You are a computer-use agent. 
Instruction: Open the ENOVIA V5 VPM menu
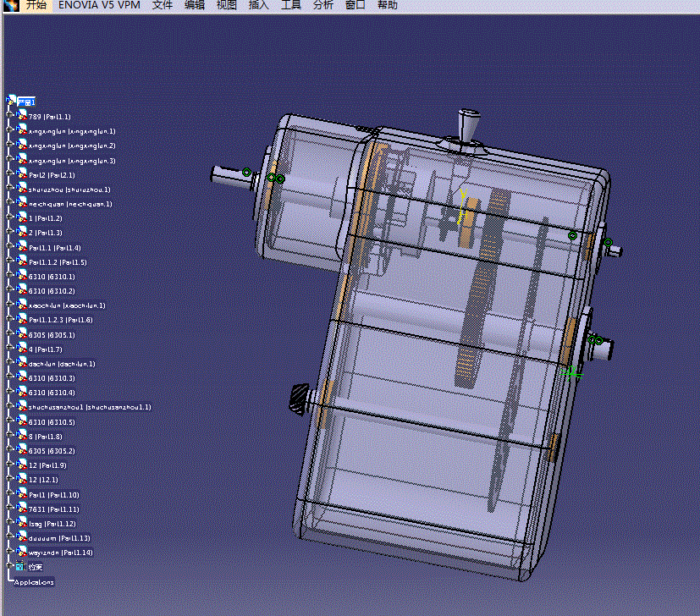click(99, 5)
